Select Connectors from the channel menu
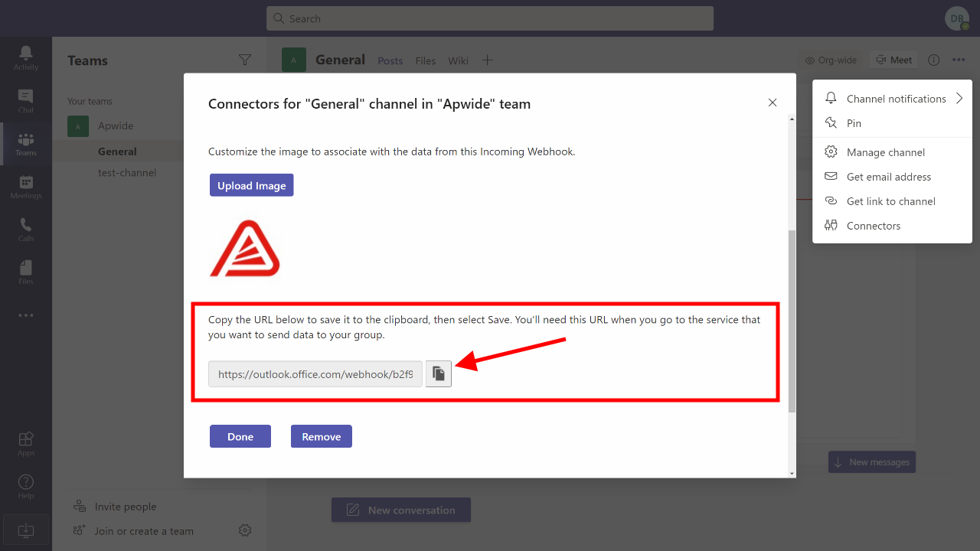This screenshot has width=980, height=551. [874, 226]
